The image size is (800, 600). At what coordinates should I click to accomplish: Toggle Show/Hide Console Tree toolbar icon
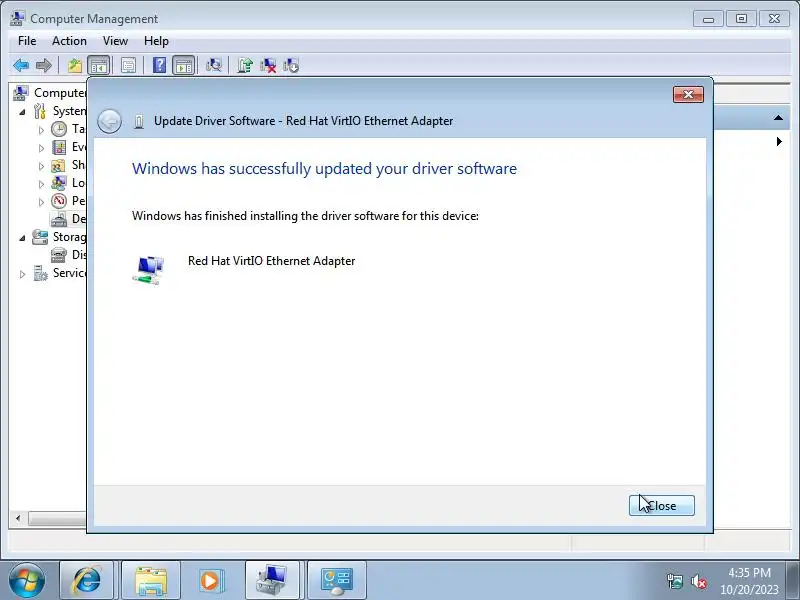[99, 65]
